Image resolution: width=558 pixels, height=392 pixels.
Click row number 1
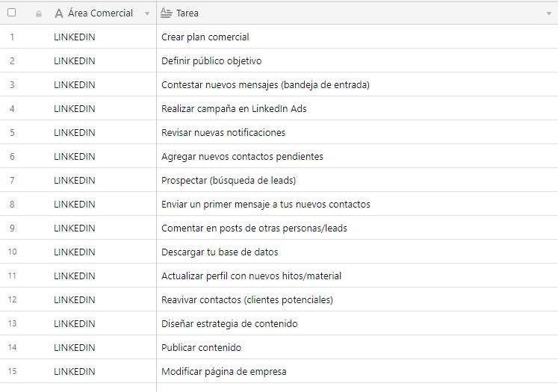click(12, 37)
